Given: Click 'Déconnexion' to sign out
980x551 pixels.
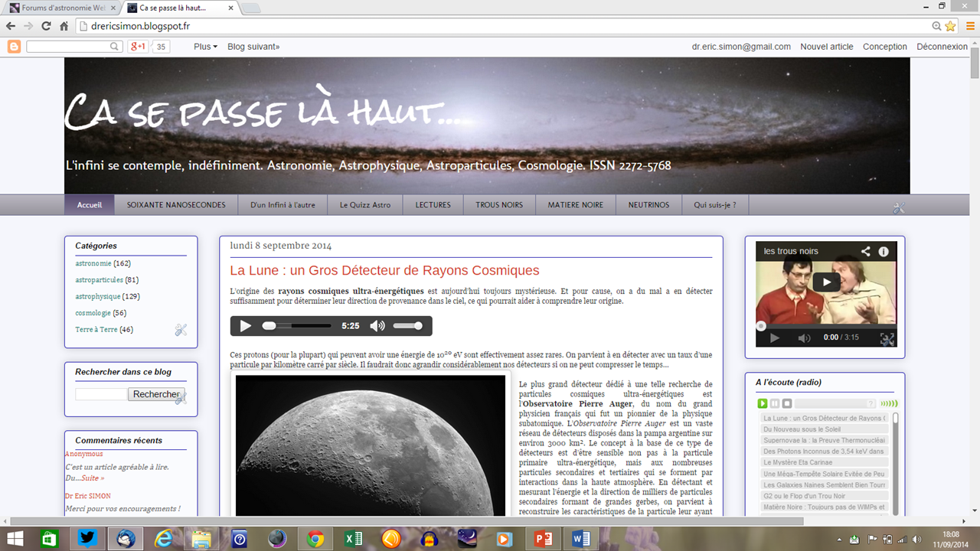Looking at the screenshot, I should [942, 47].
